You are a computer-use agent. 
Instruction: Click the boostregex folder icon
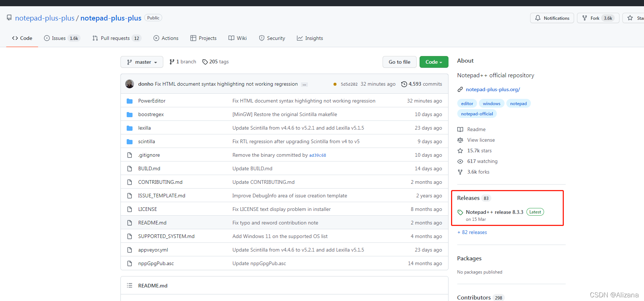tap(130, 114)
